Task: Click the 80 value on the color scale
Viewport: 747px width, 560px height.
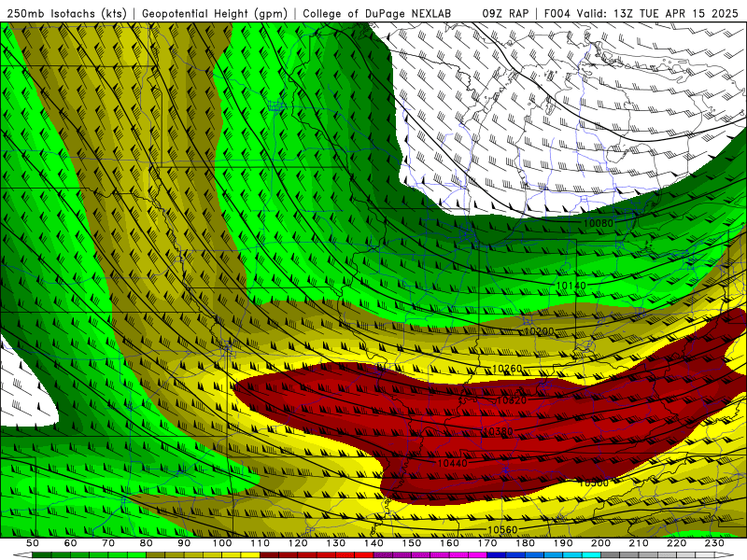Action: 146,543
